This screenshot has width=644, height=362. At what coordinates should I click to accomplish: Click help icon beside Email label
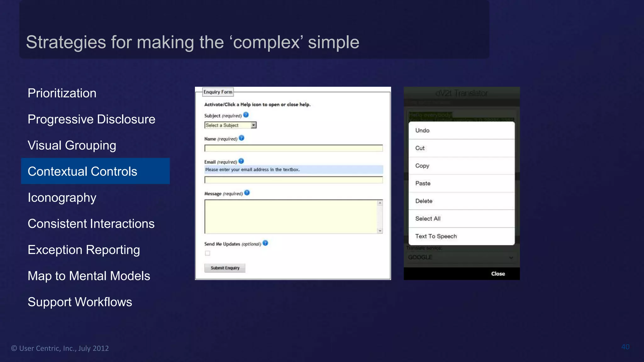point(241,161)
